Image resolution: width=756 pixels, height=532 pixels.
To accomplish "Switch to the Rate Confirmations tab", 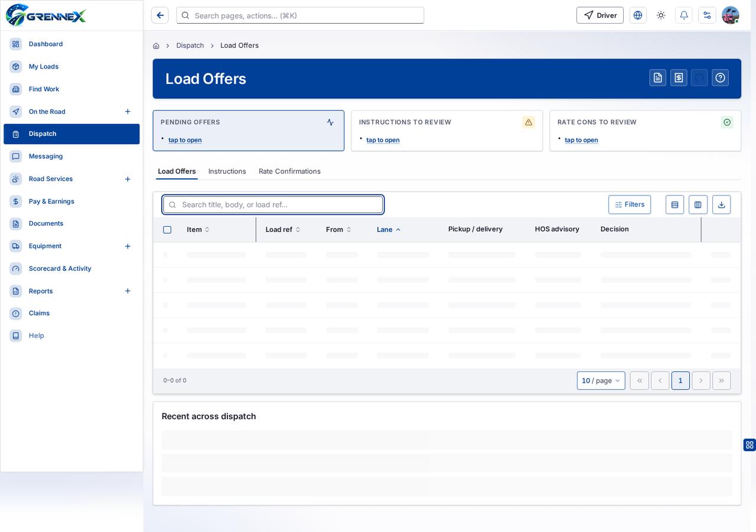I will coord(289,171).
